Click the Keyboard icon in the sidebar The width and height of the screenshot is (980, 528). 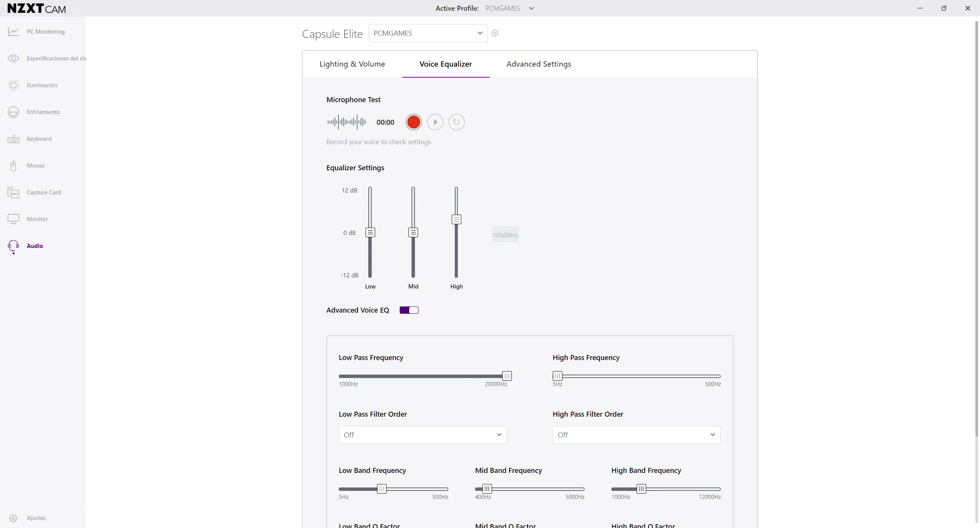13,139
